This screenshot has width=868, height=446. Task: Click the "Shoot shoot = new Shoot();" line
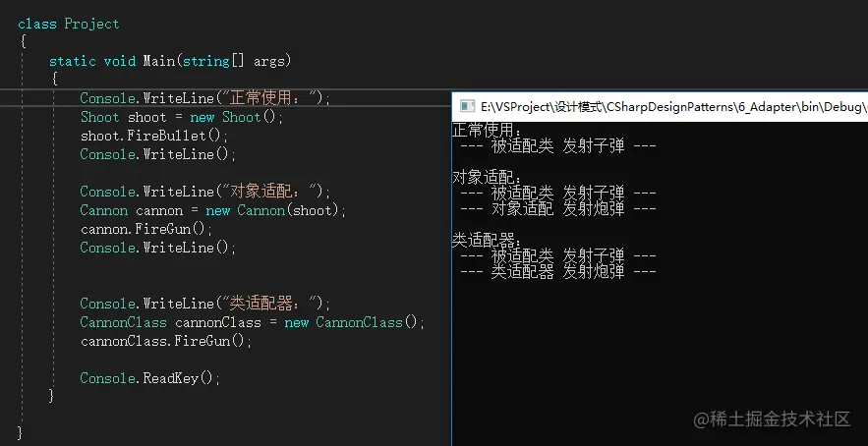click(182, 117)
